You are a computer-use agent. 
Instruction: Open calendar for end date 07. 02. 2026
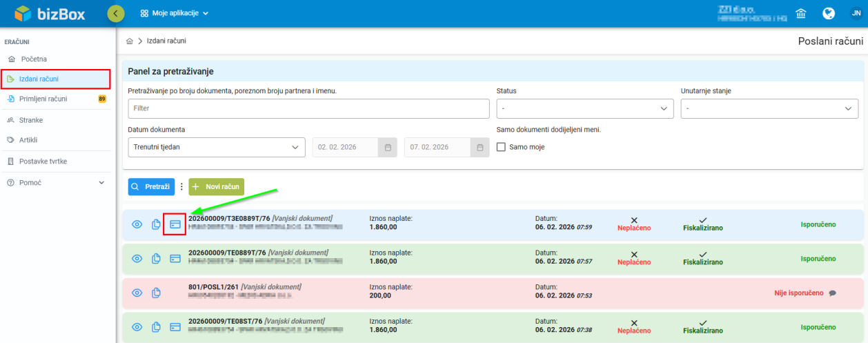[480, 147]
